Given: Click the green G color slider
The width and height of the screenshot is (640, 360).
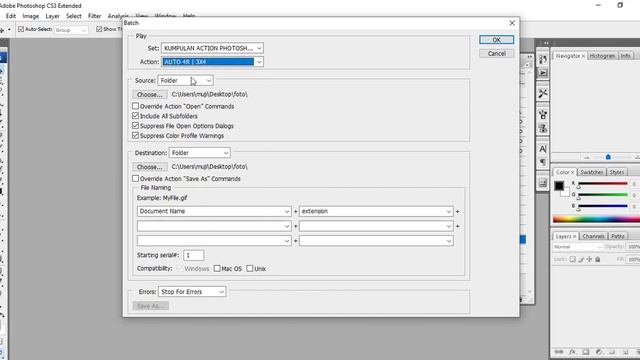Looking at the screenshot, I should pos(602,195).
